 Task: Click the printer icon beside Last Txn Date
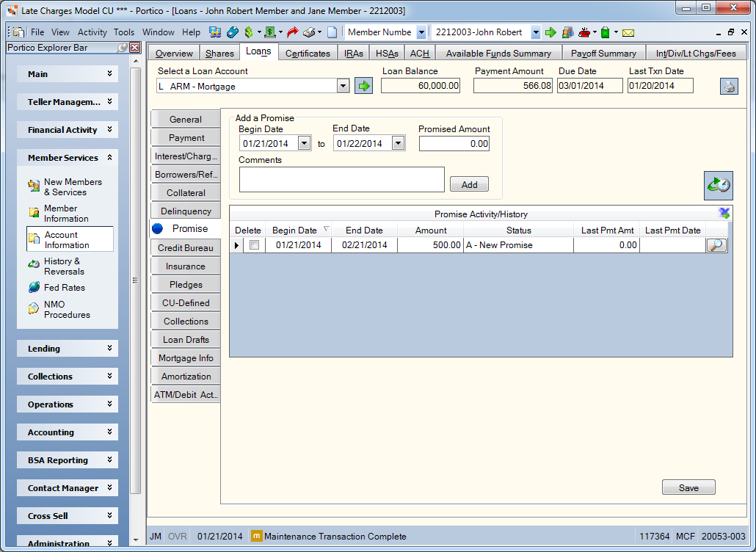click(x=729, y=87)
